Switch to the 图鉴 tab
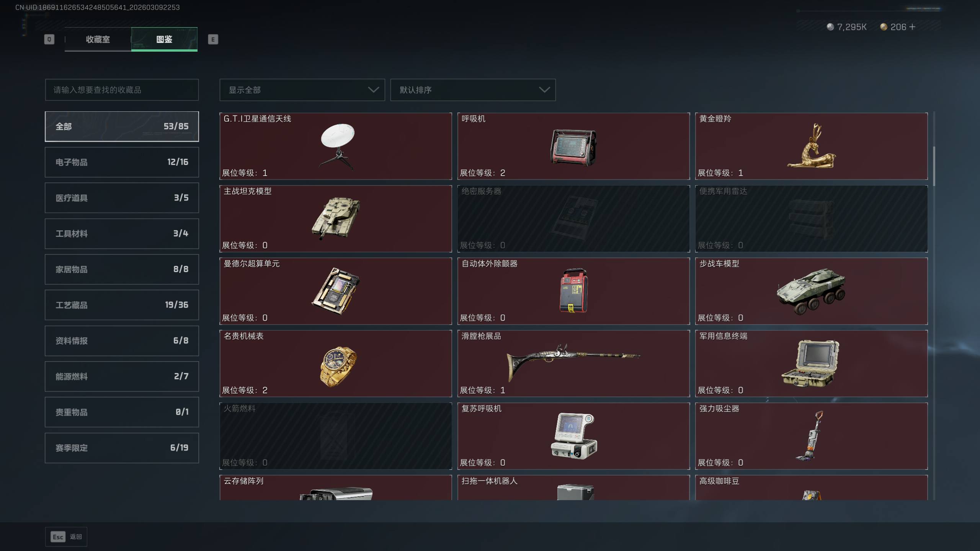 [164, 39]
